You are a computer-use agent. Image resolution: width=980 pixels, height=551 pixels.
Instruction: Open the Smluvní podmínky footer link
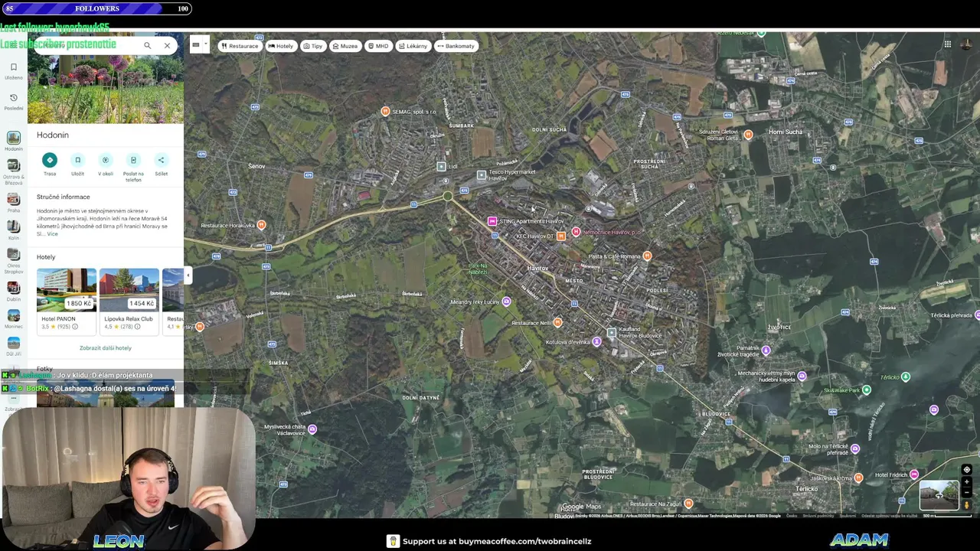point(818,516)
